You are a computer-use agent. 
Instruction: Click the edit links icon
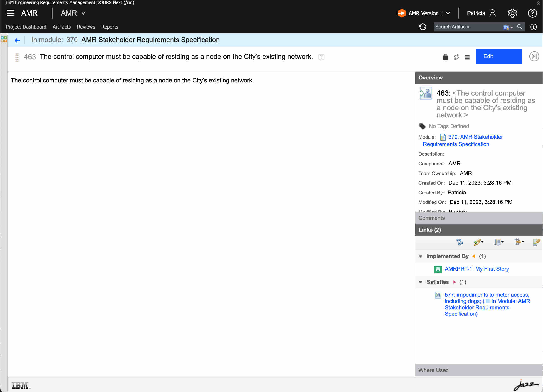(x=537, y=242)
